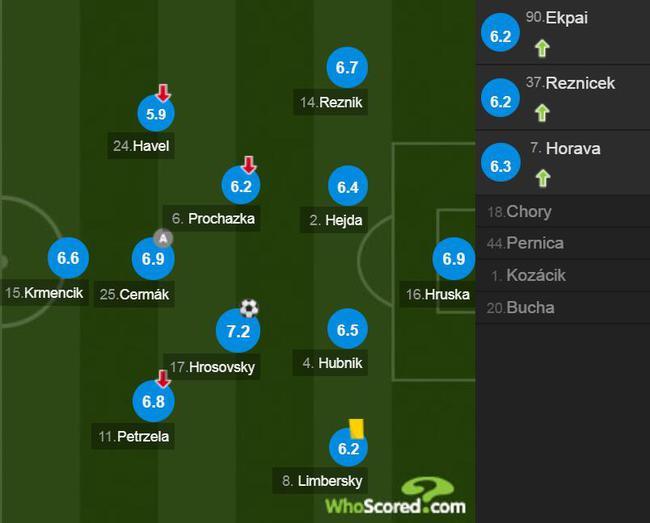Select Reznik's 6.7 rating circle
This screenshot has height=523, width=650.
(x=347, y=68)
